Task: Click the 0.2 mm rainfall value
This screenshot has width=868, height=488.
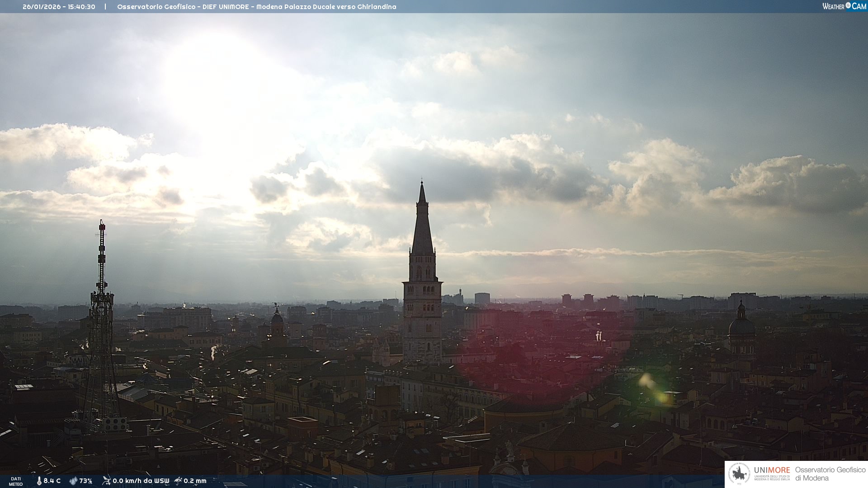Action: pyautogui.click(x=195, y=481)
